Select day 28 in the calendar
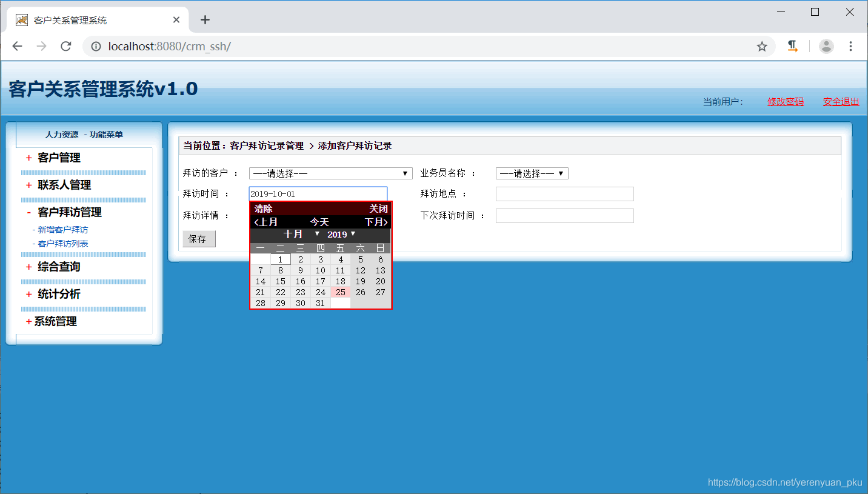Viewport: 868px width, 494px height. point(261,303)
